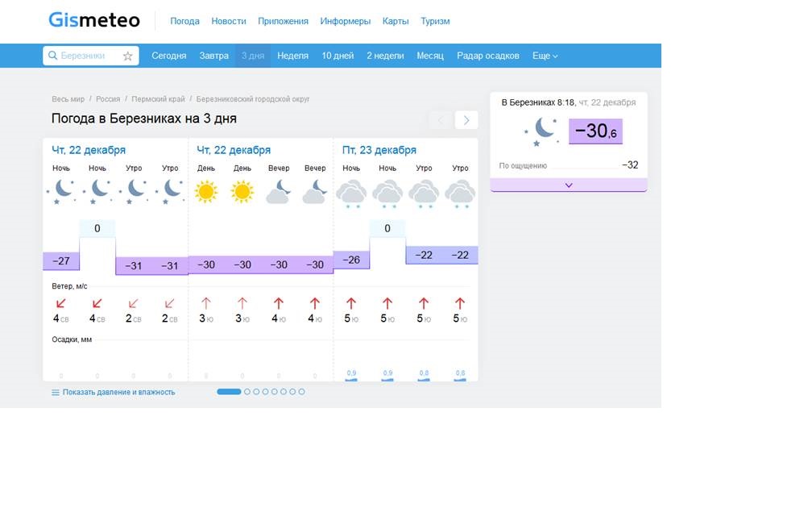Viewport: 812px width, 508px height.
Task: Select the last carousel pagination dot
Action: 301,392
